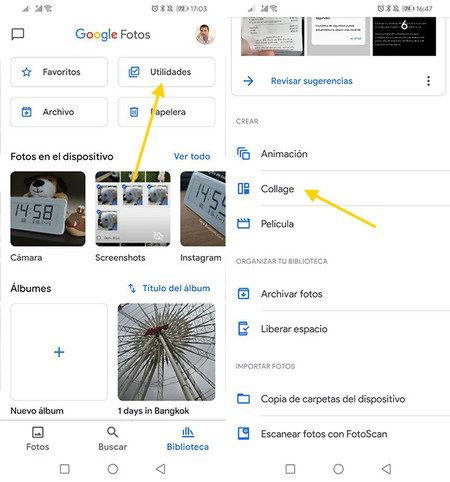Switch to the Biblioteca tab
This screenshot has width=450, height=482.
pyautogui.click(x=188, y=439)
